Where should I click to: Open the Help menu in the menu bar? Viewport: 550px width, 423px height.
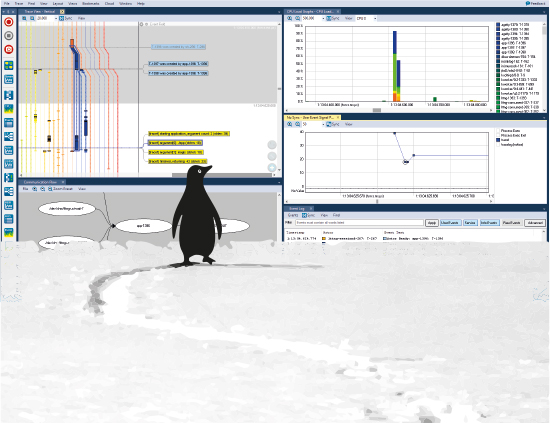[141, 3]
